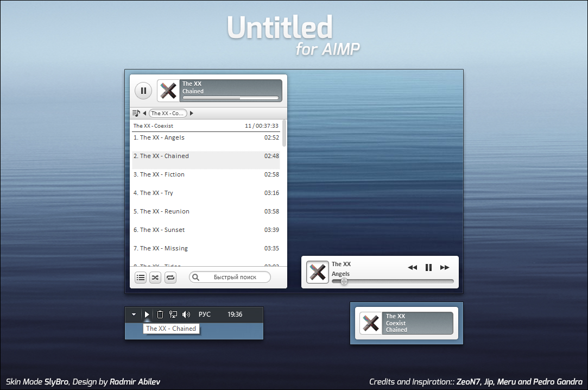This screenshot has height=390, width=588.
Task: Seek using main player progress bar
Action: click(x=230, y=98)
